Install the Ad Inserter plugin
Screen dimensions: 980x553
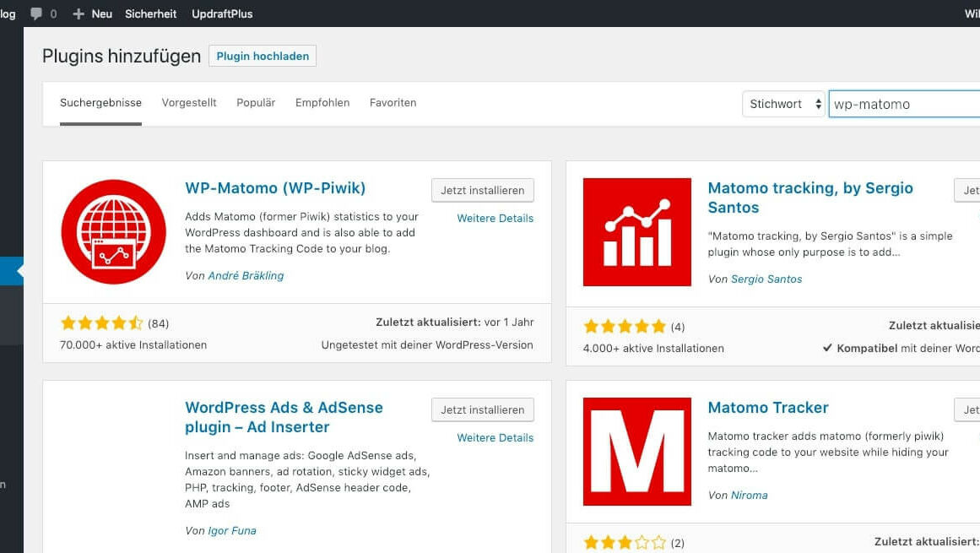pos(483,409)
